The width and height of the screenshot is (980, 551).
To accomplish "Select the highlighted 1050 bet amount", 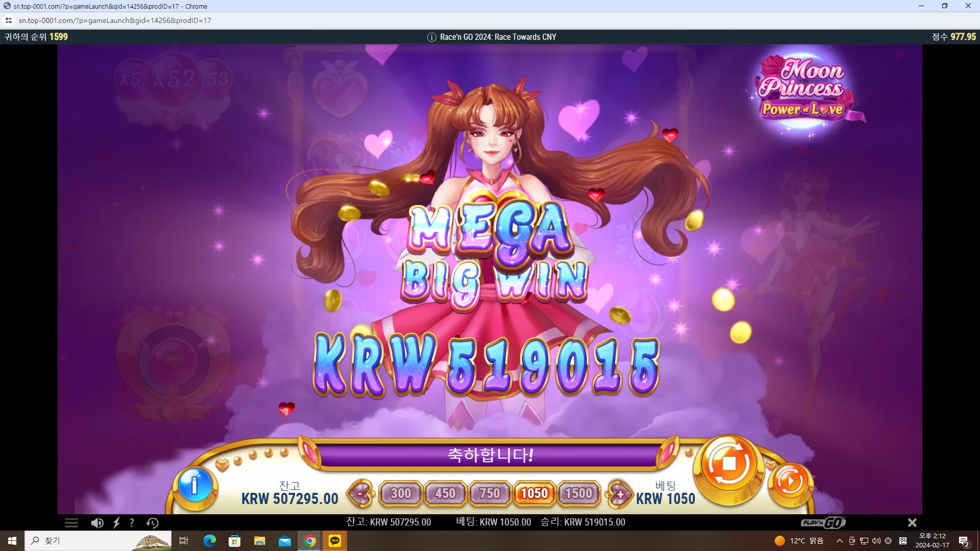I will (534, 493).
